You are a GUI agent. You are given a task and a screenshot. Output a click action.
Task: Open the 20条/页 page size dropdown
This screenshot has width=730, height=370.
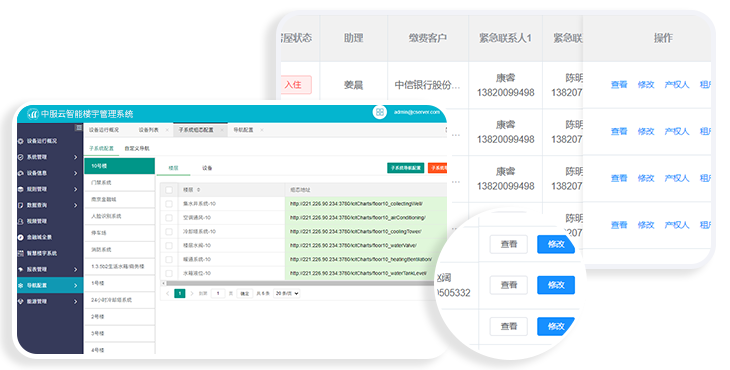click(x=286, y=293)
